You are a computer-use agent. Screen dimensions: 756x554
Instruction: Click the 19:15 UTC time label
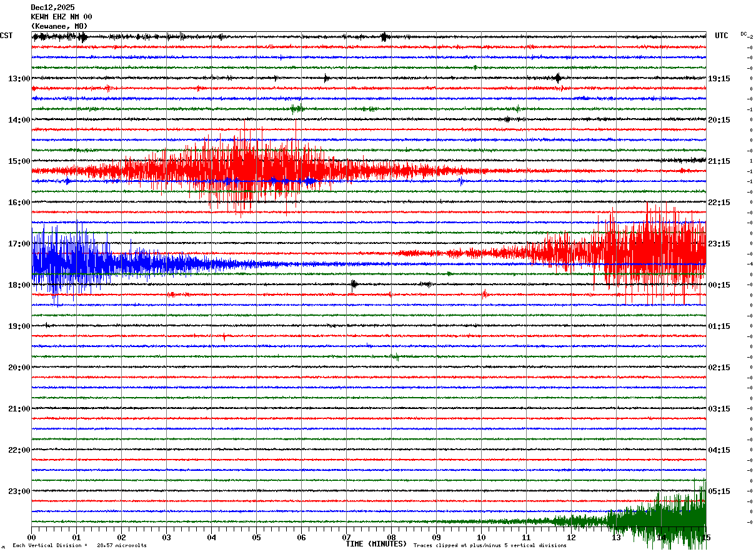(x=719, y=79)
